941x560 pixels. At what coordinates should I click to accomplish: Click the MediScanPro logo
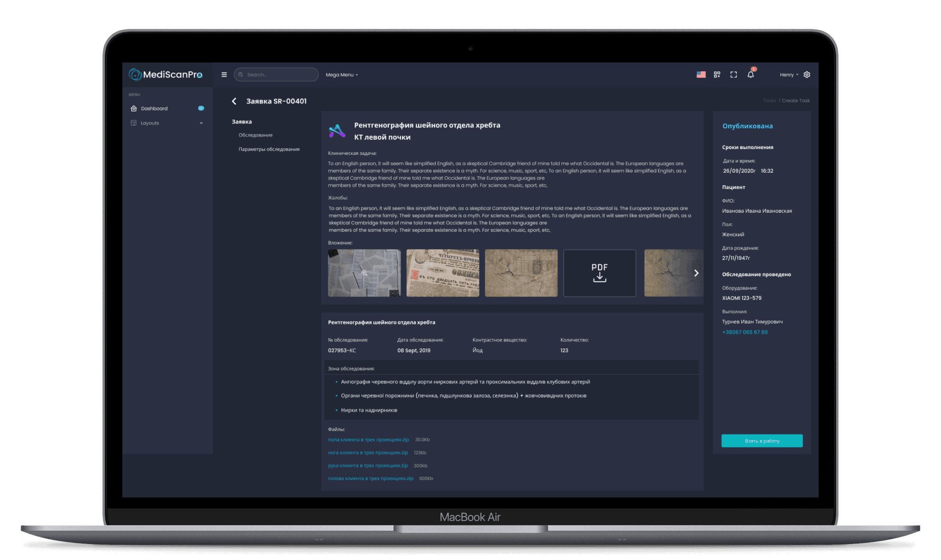point(166,74)
